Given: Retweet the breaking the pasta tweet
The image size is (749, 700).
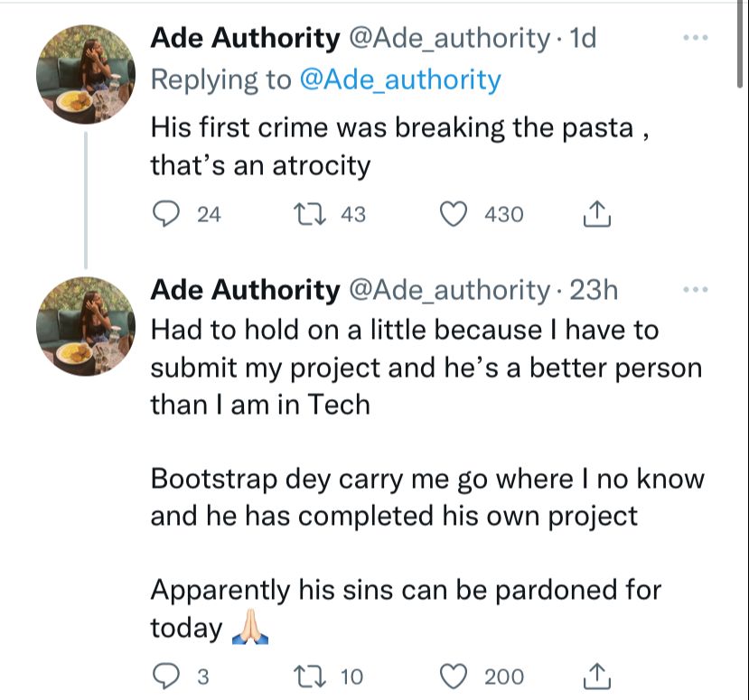Looking at the screenshot, I should point(304,214).
